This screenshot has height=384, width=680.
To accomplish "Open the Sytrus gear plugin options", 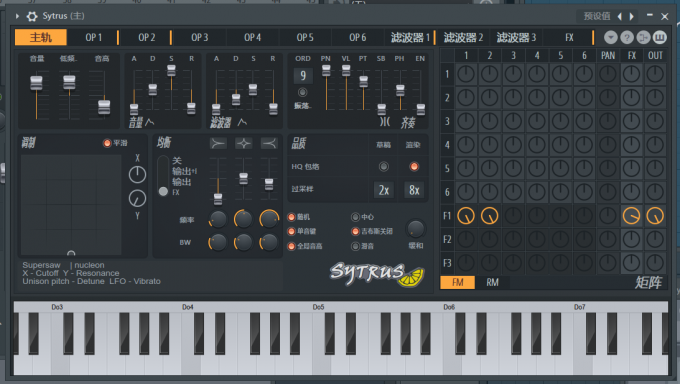I will [32, 16].
